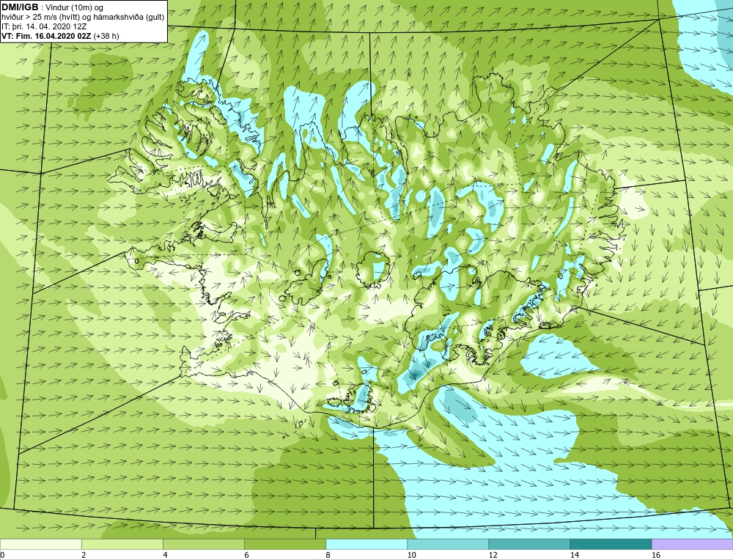
Task: Click the legend scale label '16'
Action: [x=655, y=555]
